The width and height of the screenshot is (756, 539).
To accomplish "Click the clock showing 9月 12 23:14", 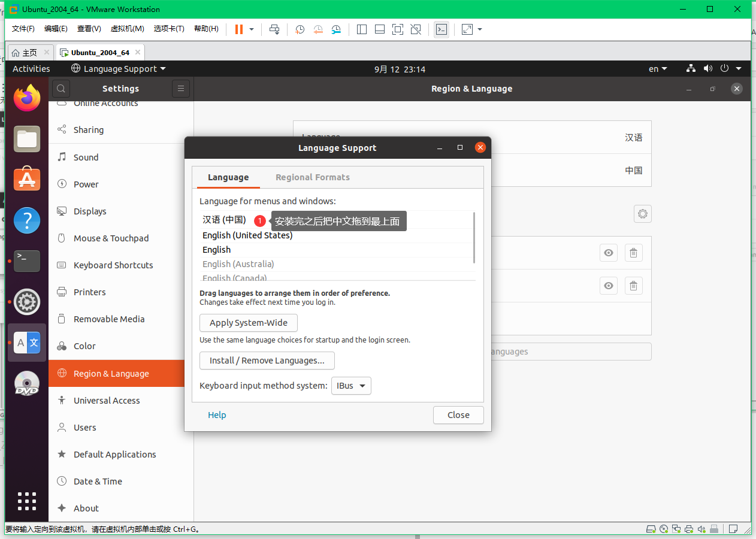I will click(400, 69).
